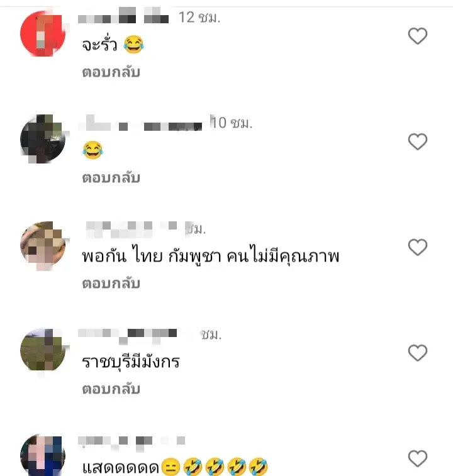Open username next to 10 ชม. timestamp
The image size is (453, 476).
(x=140, y=123)
